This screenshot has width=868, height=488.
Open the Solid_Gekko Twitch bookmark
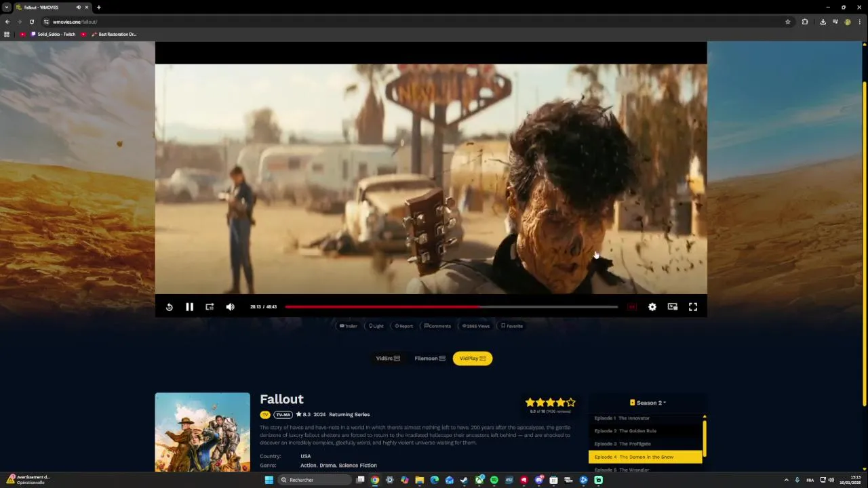click(53, 34)
